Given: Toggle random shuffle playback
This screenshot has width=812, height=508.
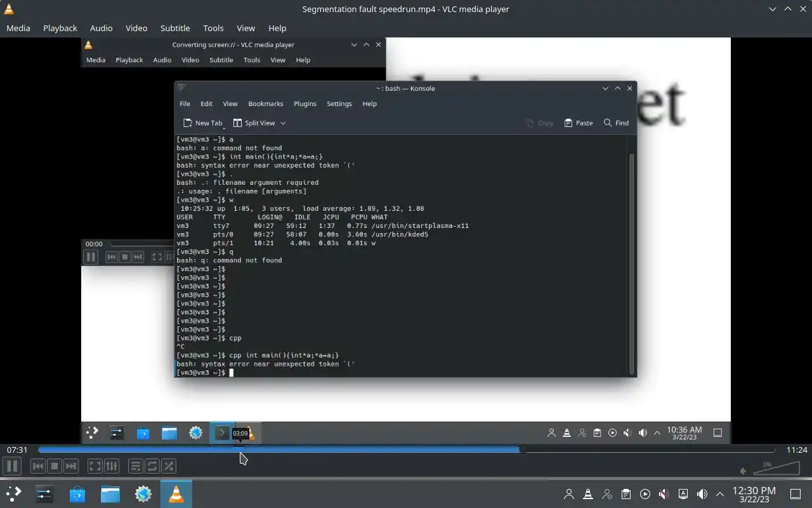Looking at the screenshot, I should tap(169, 466).
